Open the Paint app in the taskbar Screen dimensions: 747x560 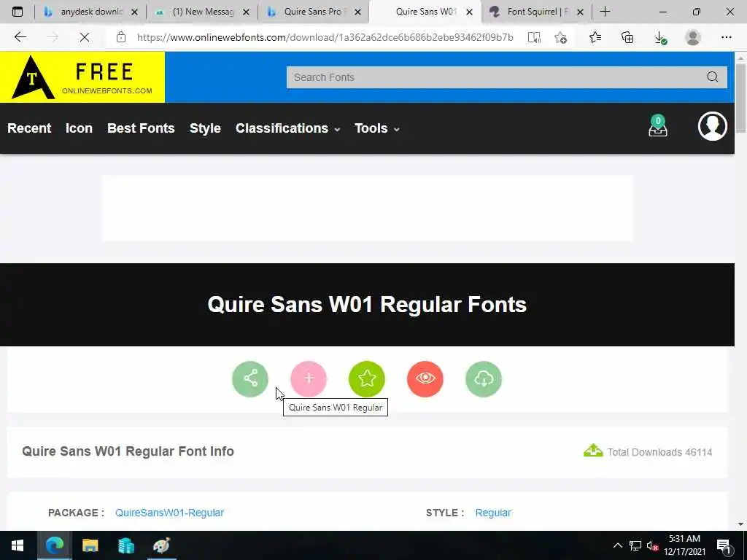161,545
